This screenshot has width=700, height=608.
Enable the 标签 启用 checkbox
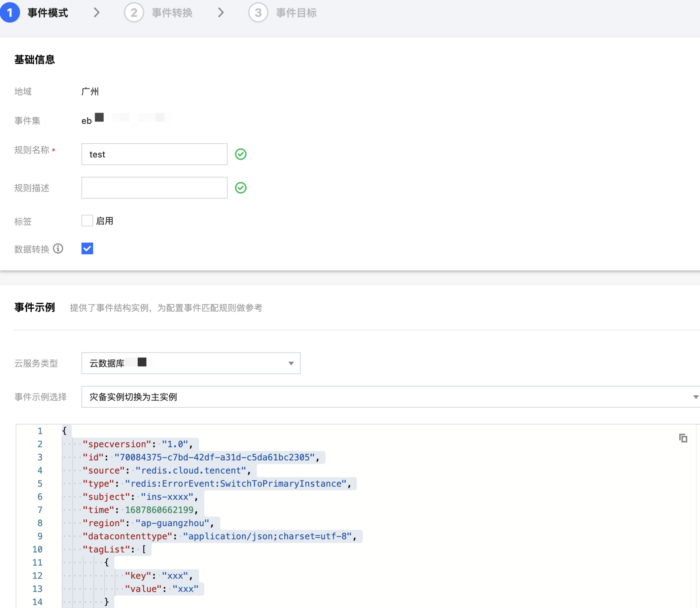pyautogui.click(x=87, y=221)
